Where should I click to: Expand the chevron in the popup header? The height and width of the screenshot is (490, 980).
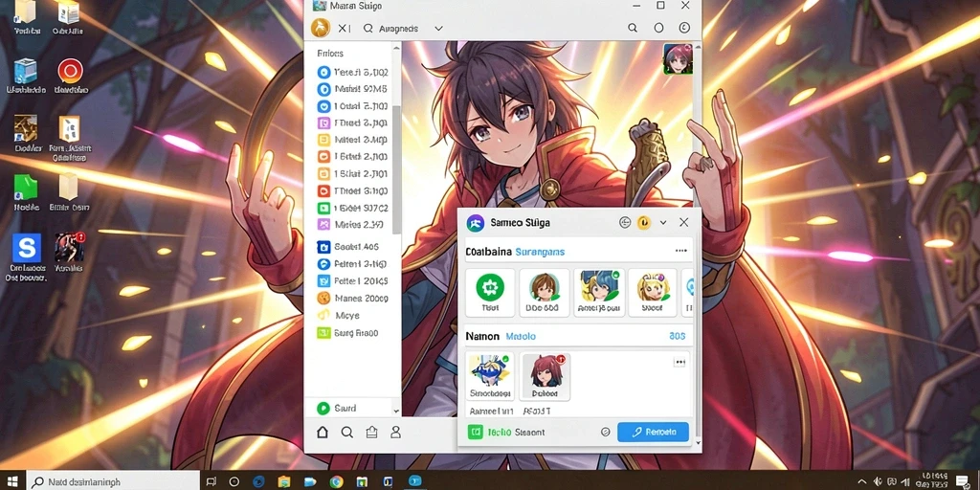point(663,222)
